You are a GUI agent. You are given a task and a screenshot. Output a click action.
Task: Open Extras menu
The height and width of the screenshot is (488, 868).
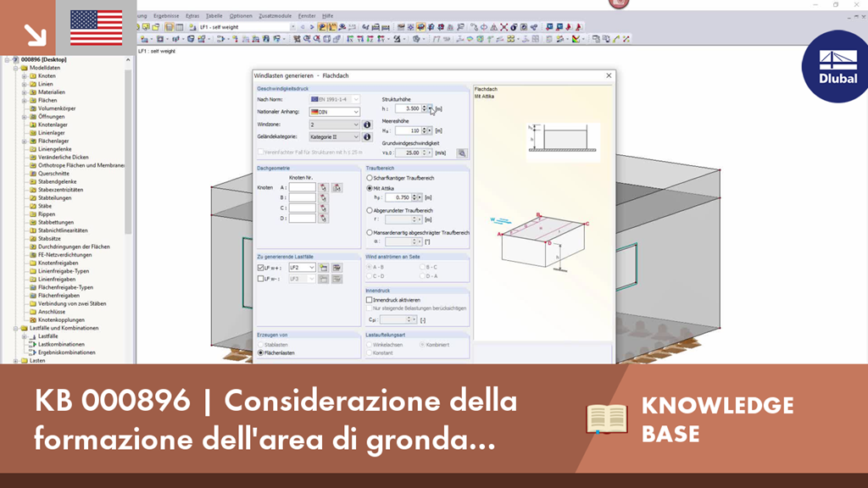[x=192, y=16]
